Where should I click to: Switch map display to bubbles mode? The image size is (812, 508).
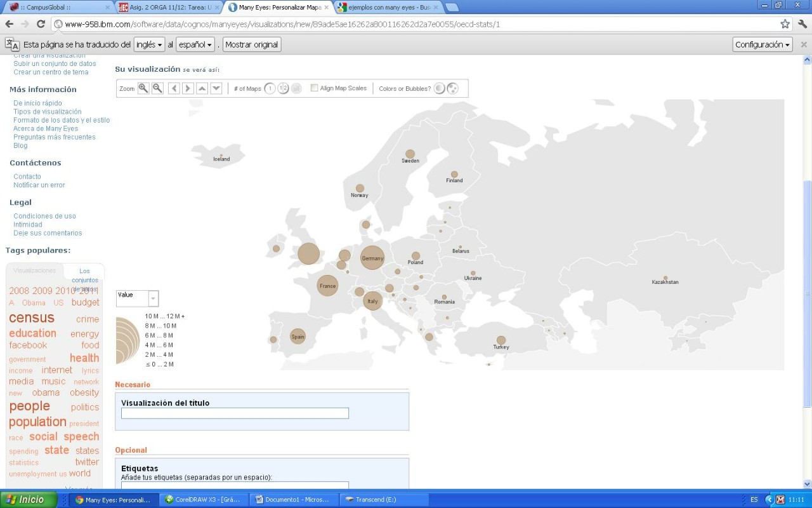point(452,88)
